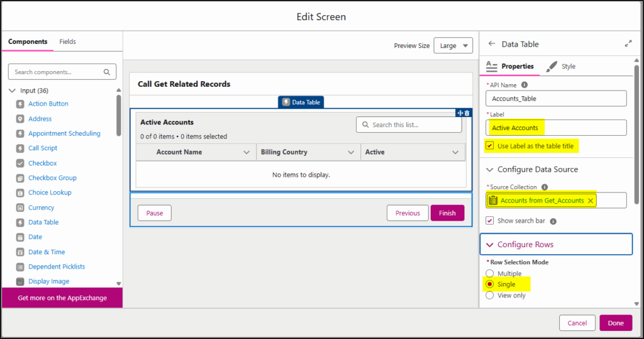Open the Account Name column menu chevron

[247, 152]
